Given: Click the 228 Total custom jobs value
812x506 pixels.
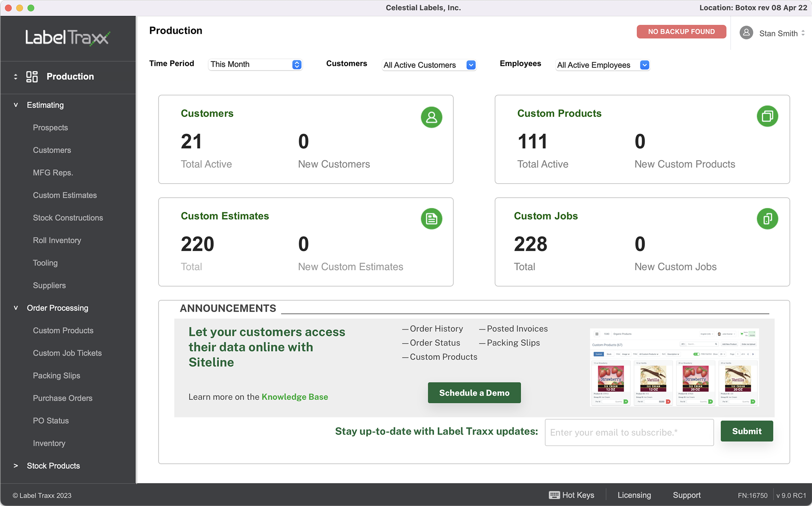Looking at the screenshot, I should click(x=531, y=244).
